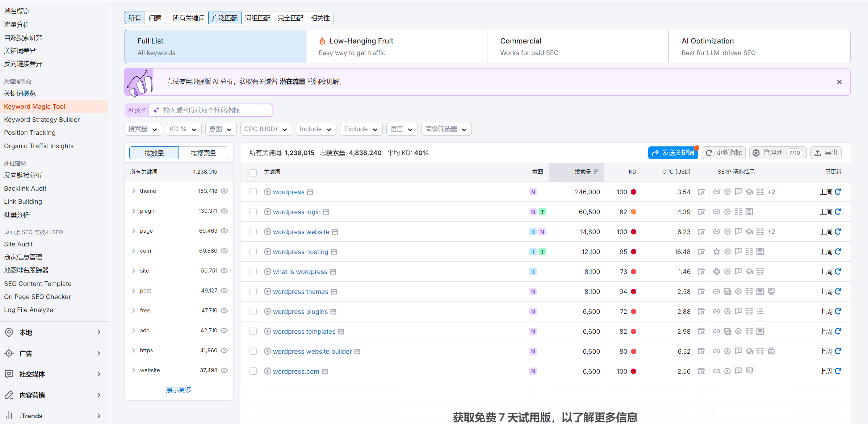The image size is (868, 424).
Task: Open the 导出 (export) panel
Action: click(x=826, y=153)
